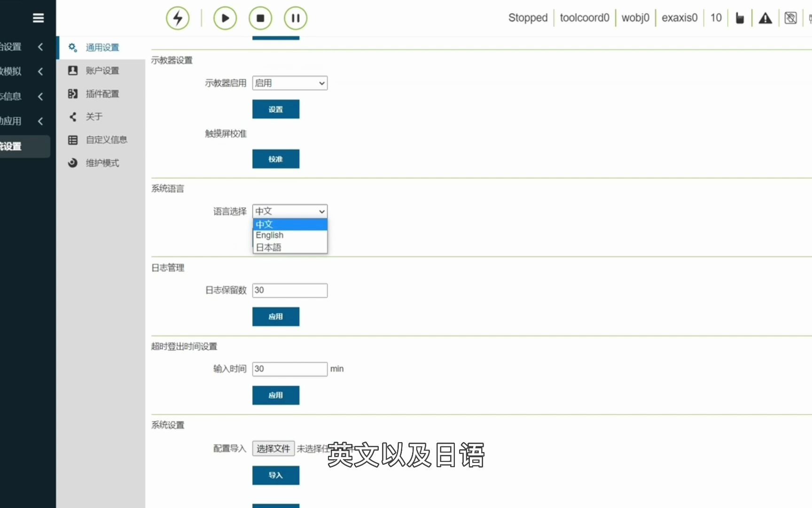
Task: Expand the 信息 sidebar chevron
Action: point(40,96)
